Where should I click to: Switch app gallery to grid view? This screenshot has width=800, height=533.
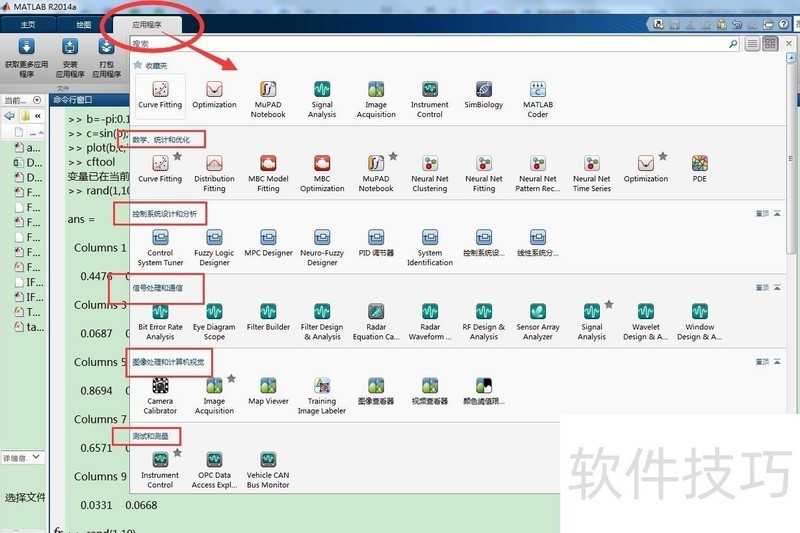click(770, 44)
